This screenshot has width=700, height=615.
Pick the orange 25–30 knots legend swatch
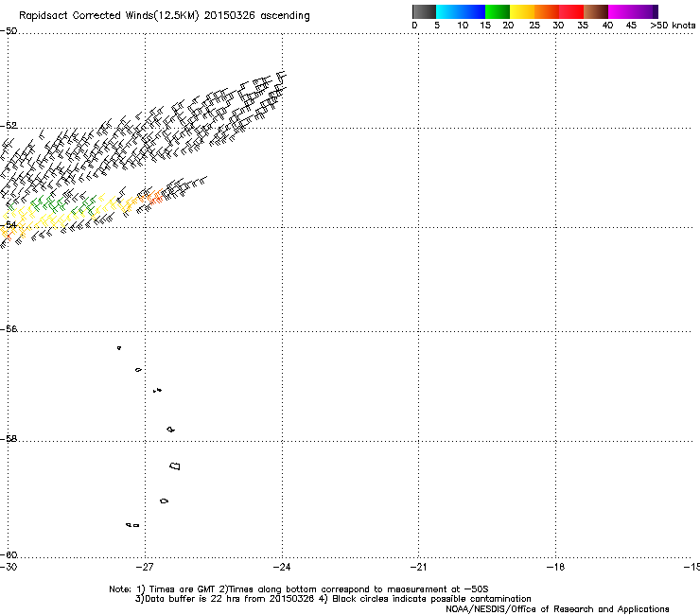(x=547, y=11)
